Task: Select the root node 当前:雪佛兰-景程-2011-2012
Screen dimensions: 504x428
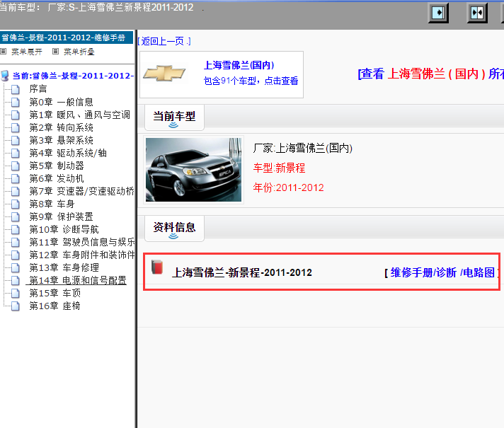Action: pos(73,76)
